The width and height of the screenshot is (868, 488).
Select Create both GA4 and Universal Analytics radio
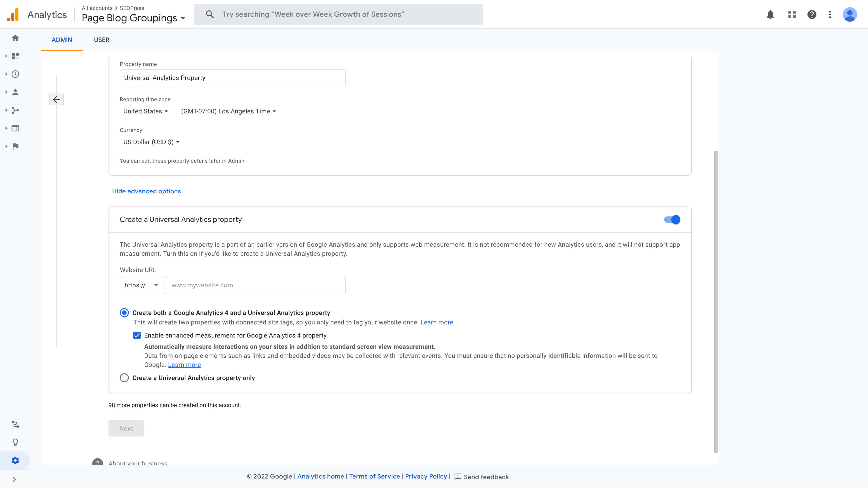tap(124, 313)
